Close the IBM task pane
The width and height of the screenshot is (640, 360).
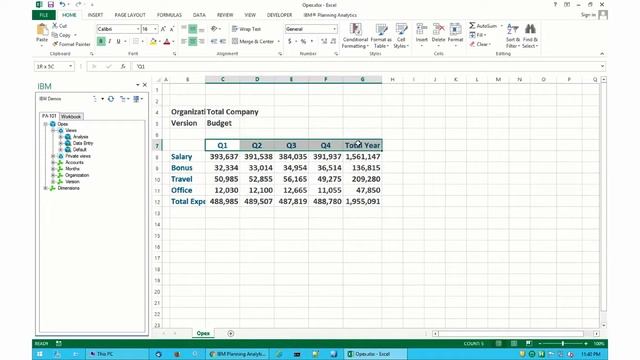coord(144,85)
